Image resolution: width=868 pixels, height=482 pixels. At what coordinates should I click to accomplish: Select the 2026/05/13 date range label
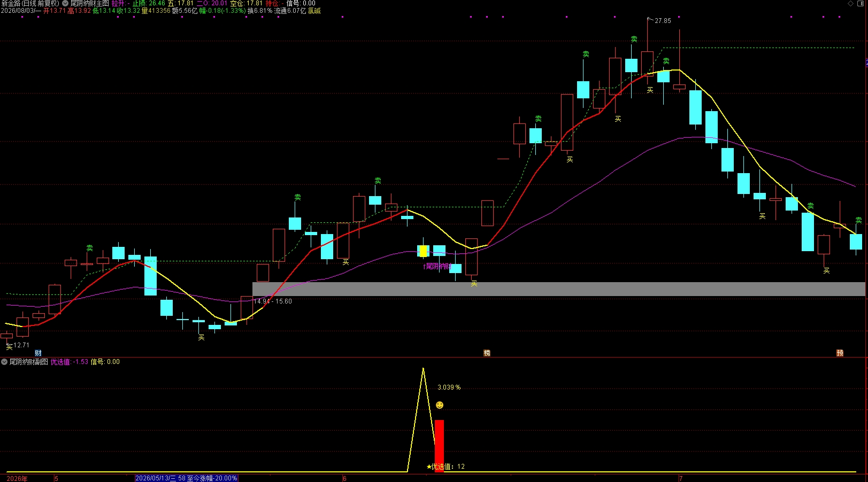[x=187, y=478]
